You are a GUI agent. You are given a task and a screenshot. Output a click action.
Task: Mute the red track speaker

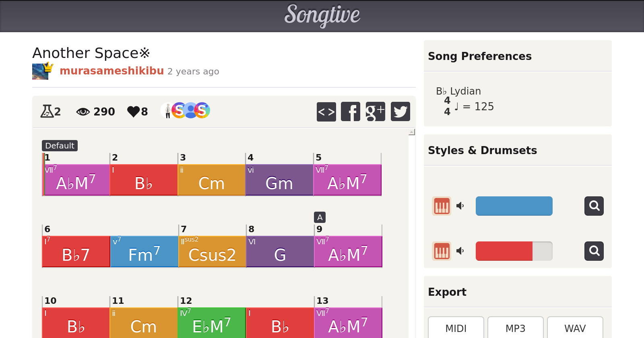coord(460,251)
